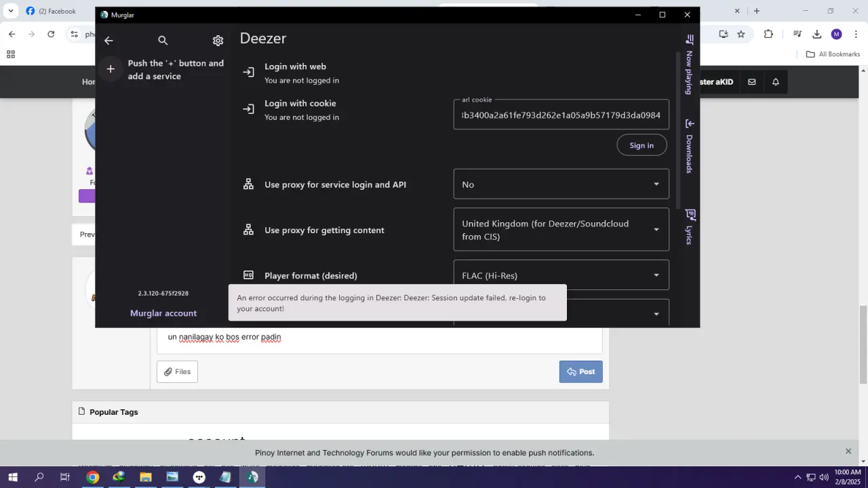868x488 pixels.
Task: Bookmark this page with the star icon
Action: (741, 34)
